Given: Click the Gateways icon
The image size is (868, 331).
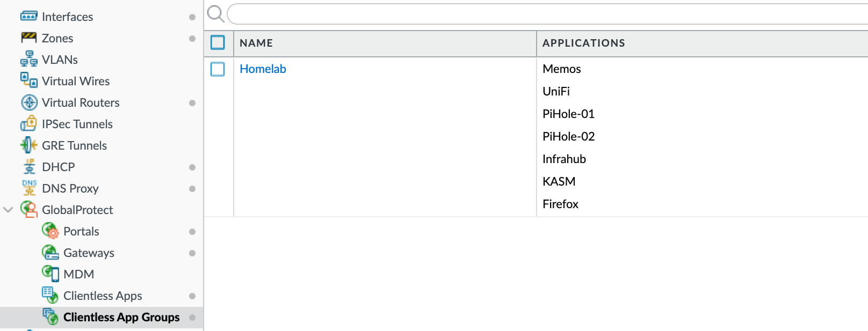Looking at the screenshot, I should pyautogui.click(x=50, y=252).
